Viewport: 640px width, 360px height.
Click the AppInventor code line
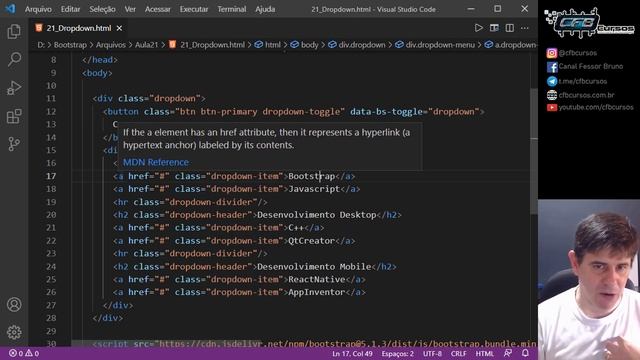[x=239, y=292]
